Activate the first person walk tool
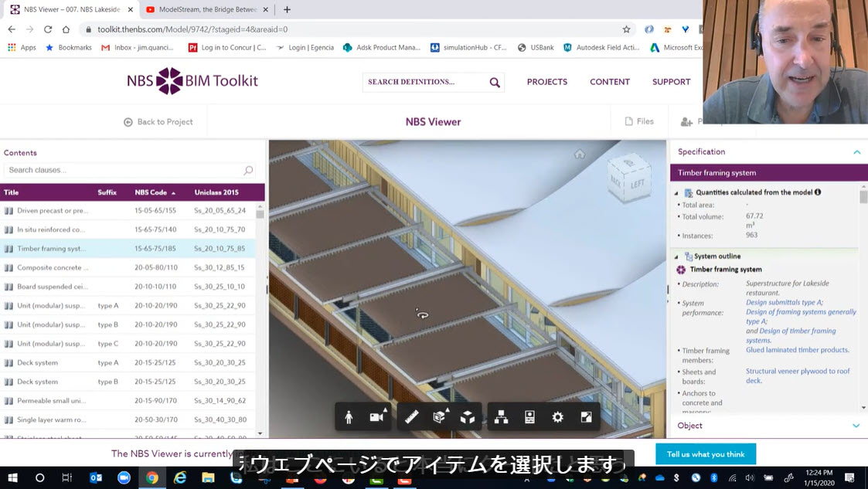 pyautogui.click(x=349, y=417)
